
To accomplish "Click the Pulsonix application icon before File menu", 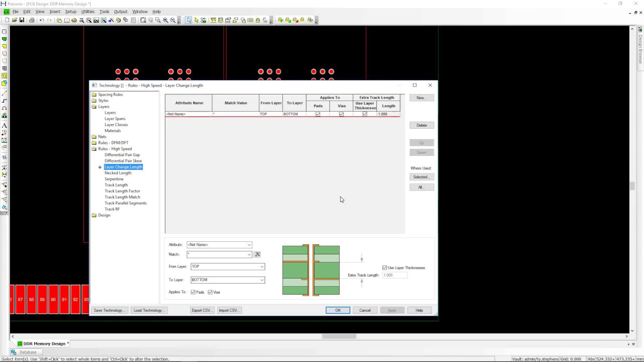I will pos(6,12).
